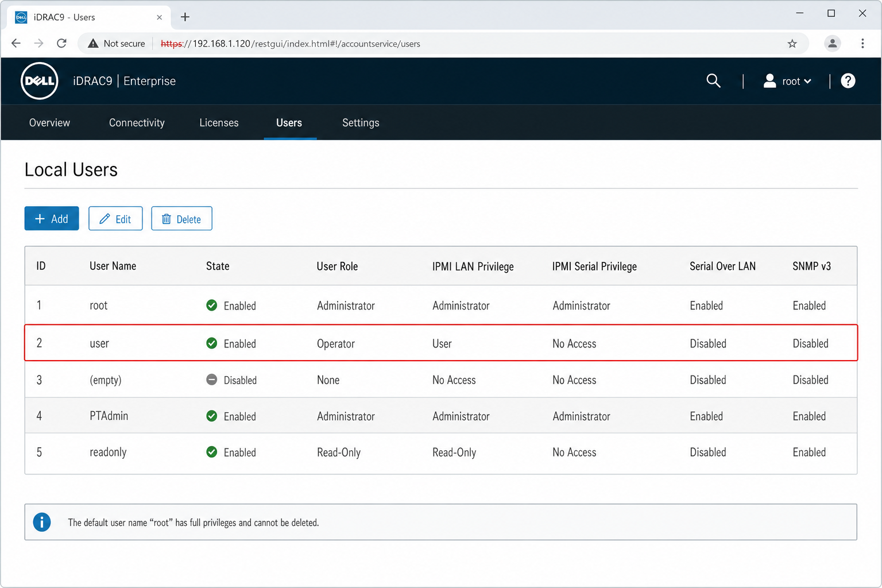Click the root user avatar icon
The height and width of the screenshot is (588, 882).
[x=769, y=81]
